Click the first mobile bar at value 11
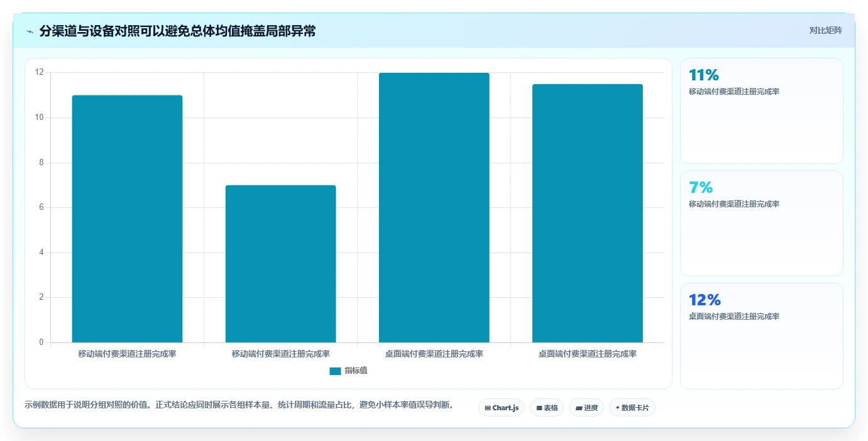868x441 pixels. [127, 219]
